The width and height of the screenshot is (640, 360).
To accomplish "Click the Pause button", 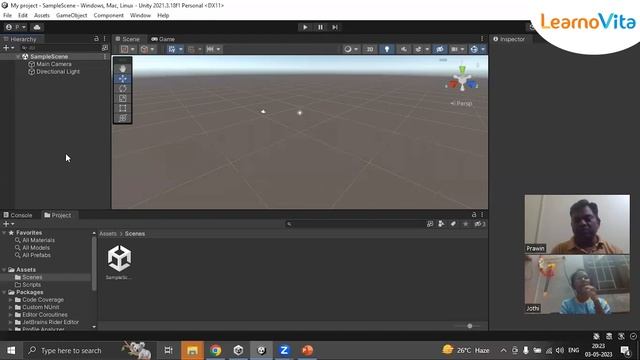I will click(x=320, y=27).
